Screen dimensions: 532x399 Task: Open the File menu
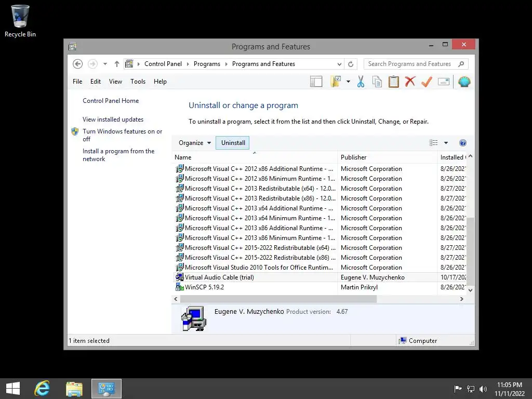[77, 82]
